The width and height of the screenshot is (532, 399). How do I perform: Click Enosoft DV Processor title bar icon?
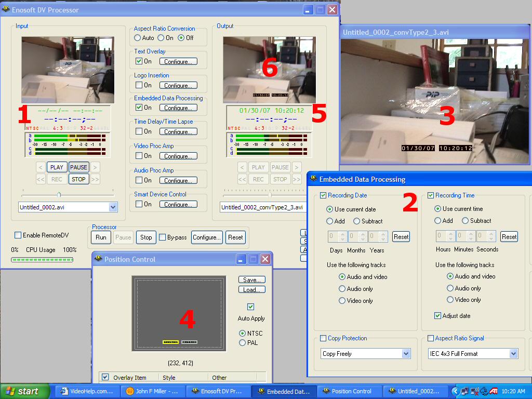coord(6,9)
